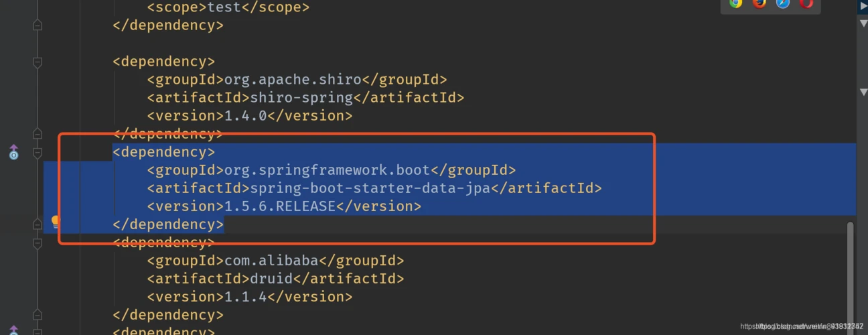
Task: Click fold marker at druid closing dependency tag
Action: [38, 315]
